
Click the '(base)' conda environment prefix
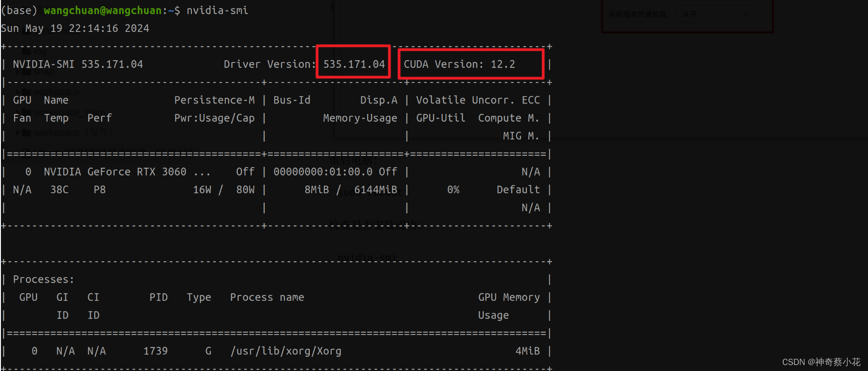[19, 10]
